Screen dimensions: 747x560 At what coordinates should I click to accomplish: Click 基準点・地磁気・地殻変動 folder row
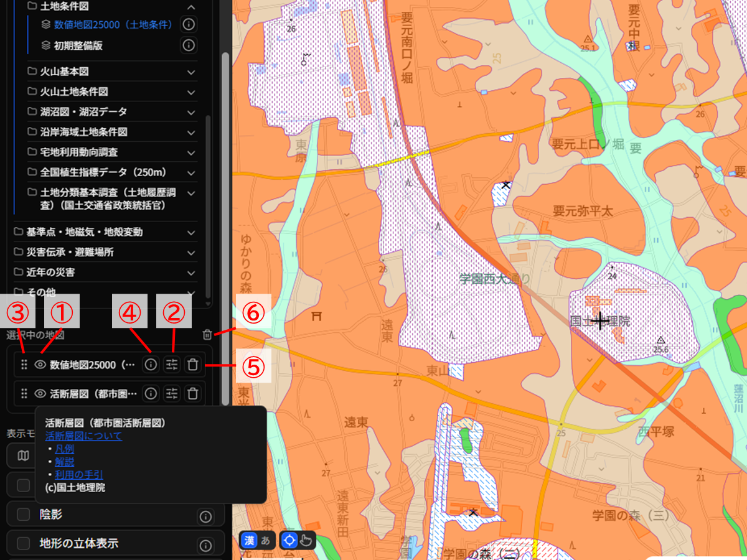coord(106,232)
